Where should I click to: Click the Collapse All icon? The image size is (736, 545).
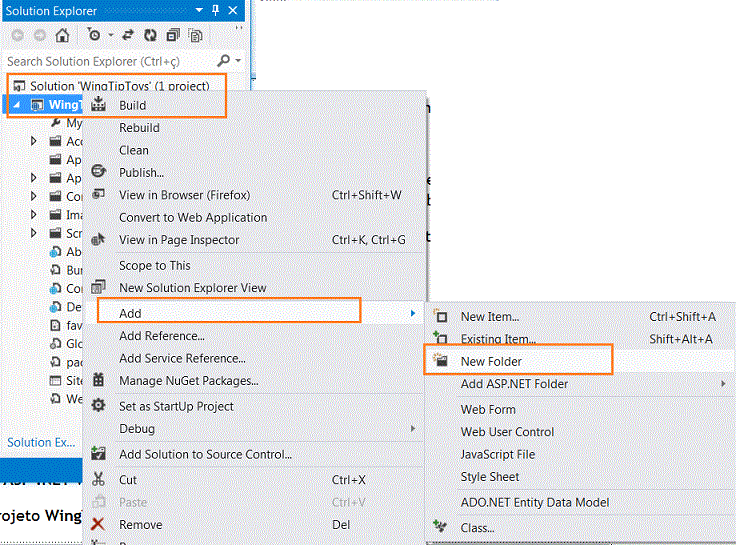point(173,35)
